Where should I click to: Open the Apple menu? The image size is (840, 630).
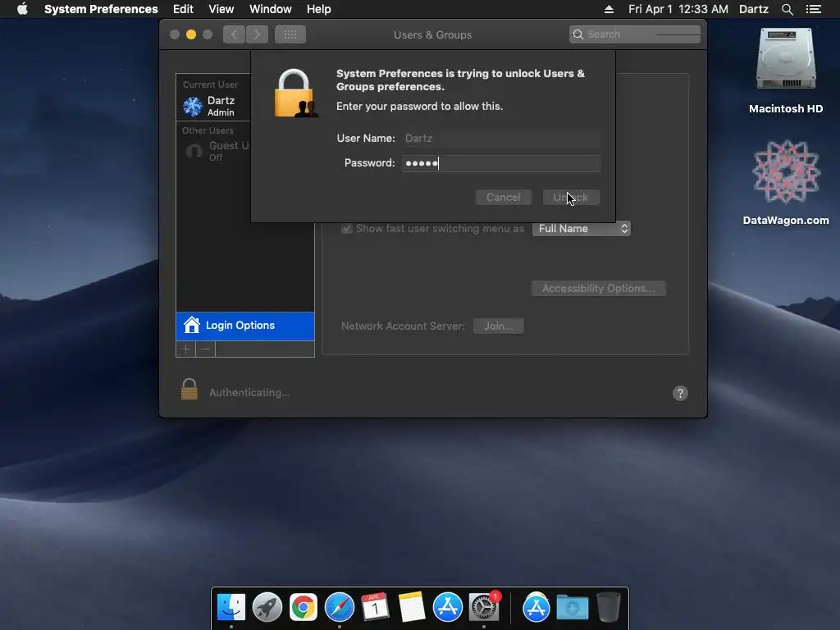tap(22, 9)
